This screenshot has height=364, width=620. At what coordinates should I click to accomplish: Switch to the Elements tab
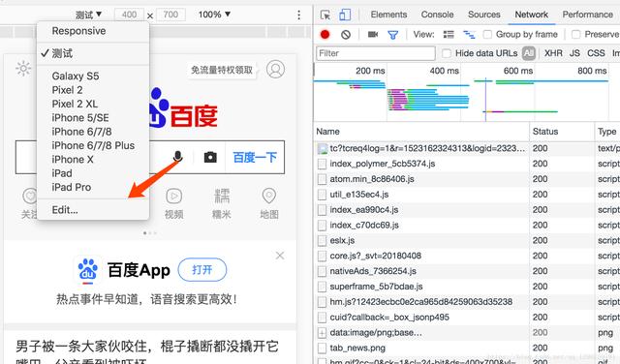pyautogui.click(x=388, y=15)
